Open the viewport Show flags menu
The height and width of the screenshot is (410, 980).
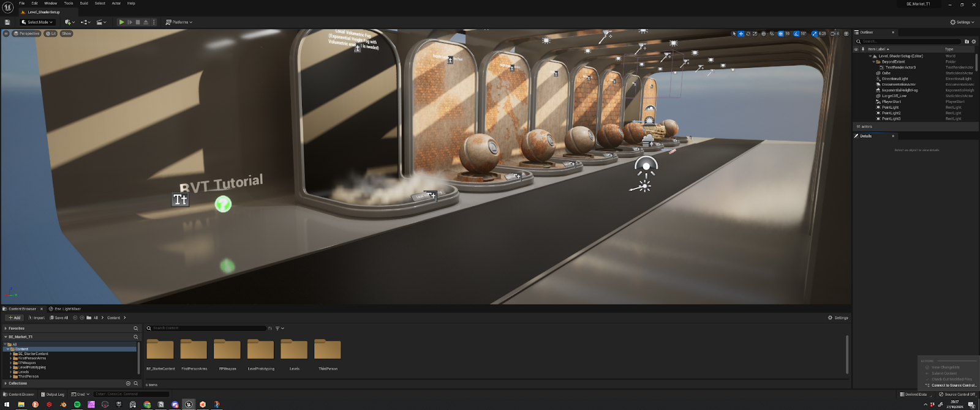click(x=66, y=34)
